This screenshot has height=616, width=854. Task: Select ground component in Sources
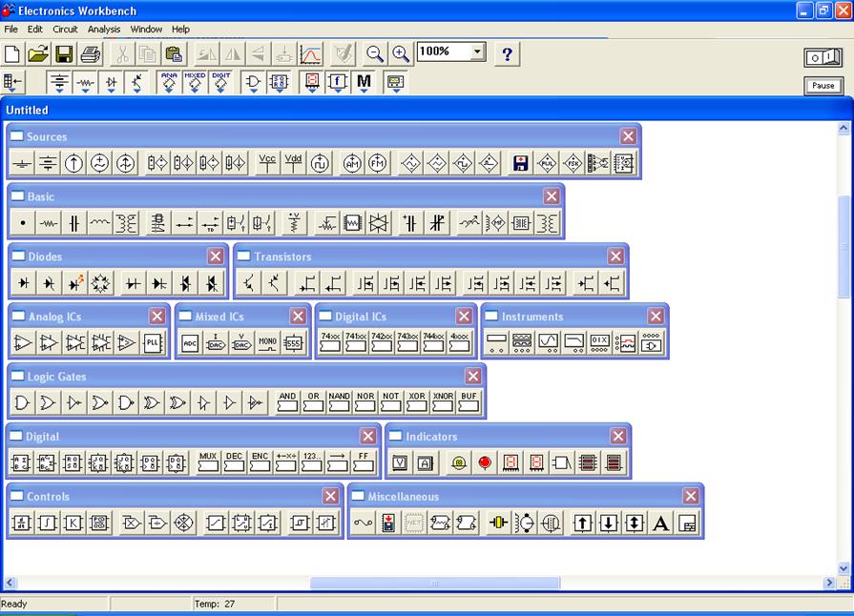point(22,163)
